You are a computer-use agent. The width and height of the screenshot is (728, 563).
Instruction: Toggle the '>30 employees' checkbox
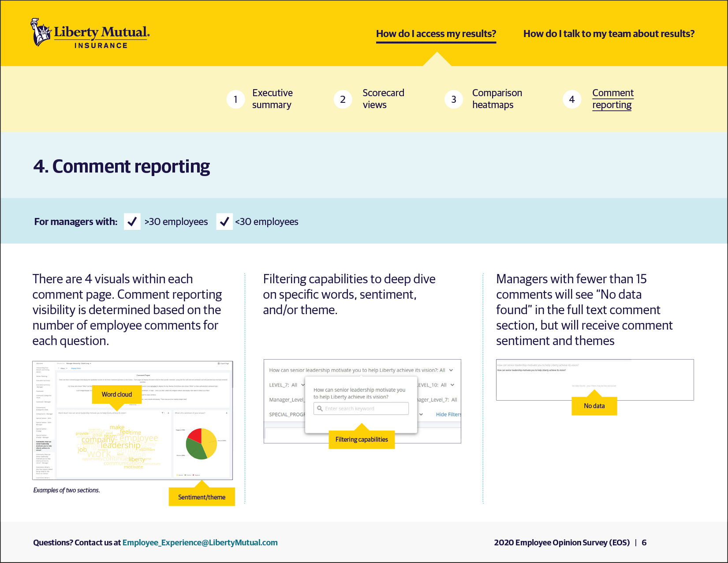tap(132, 221)
